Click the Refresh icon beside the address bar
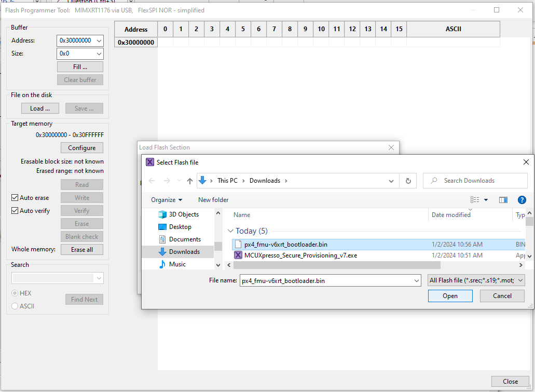Image resolution: width=535 pixels, height=392 pixels. click(408, 180)
